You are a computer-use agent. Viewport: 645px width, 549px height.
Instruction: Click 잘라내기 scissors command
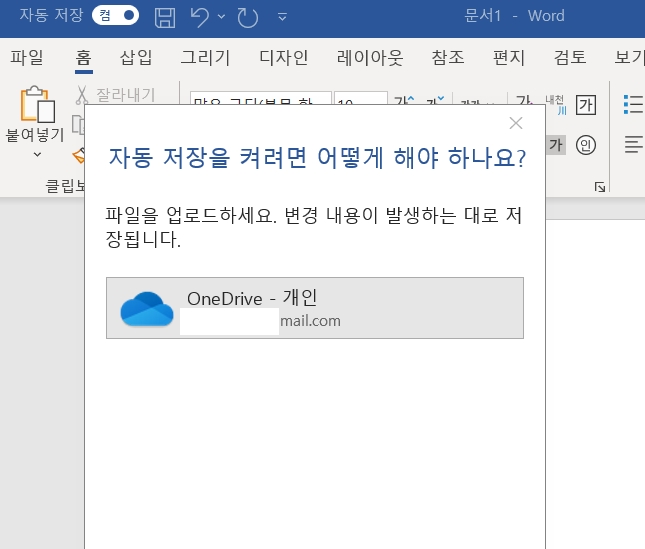pos(115,95)
